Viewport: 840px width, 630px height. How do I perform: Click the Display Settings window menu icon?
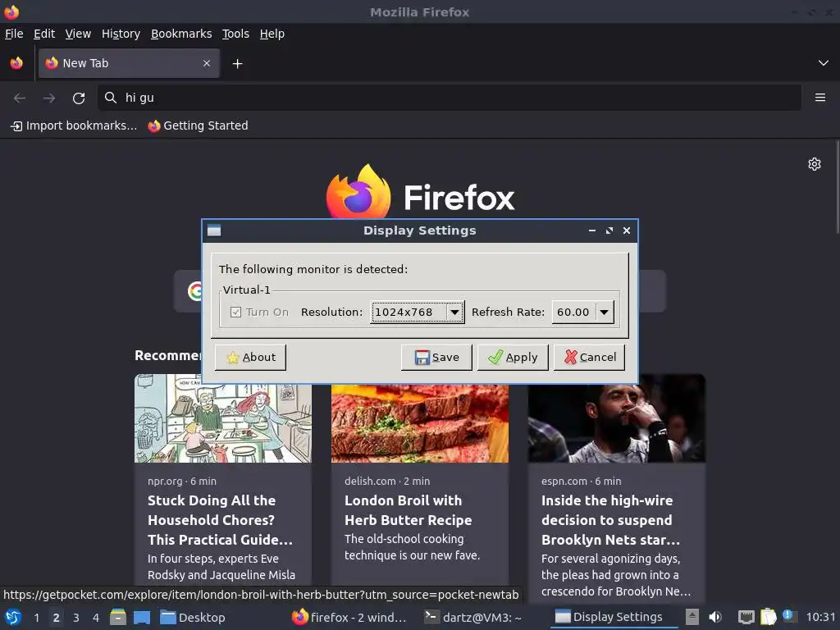214,231
